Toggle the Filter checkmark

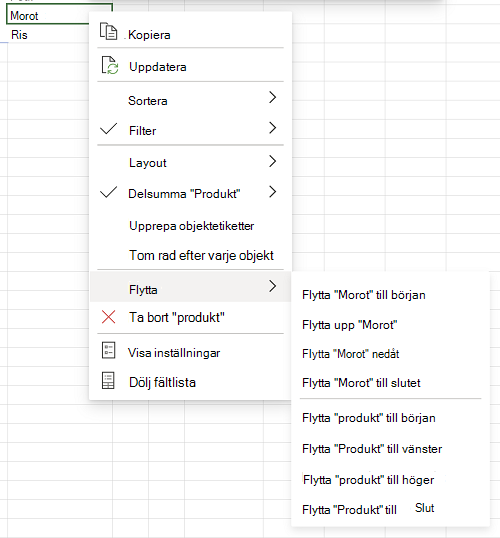[108, 129]
